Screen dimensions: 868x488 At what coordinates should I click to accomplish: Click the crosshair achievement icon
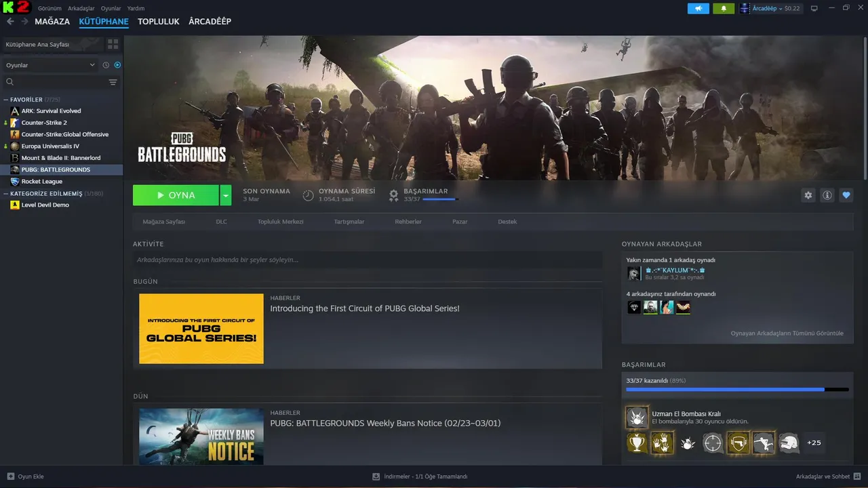(x=713, y=443)
